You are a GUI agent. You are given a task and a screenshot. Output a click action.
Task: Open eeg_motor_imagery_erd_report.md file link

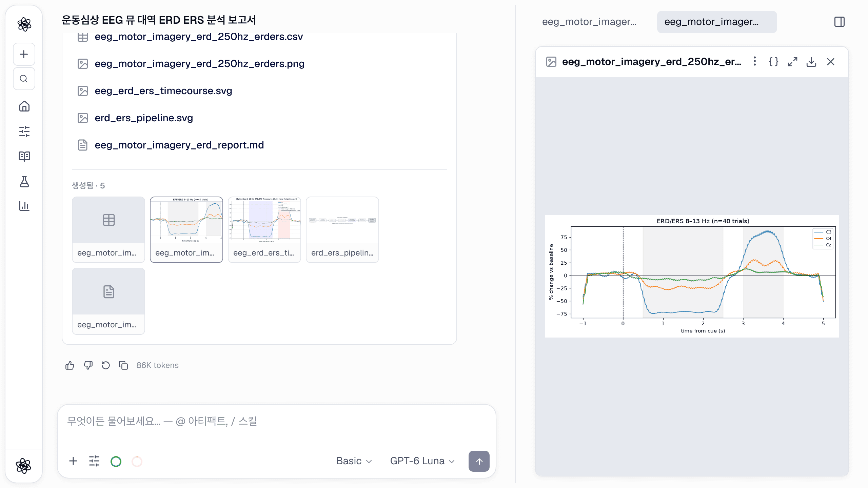(179, 145)
